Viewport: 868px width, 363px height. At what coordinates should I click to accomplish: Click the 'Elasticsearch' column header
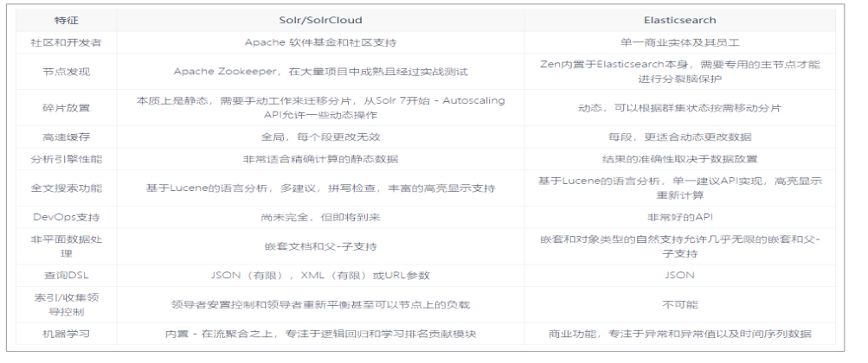pos(680,21)
